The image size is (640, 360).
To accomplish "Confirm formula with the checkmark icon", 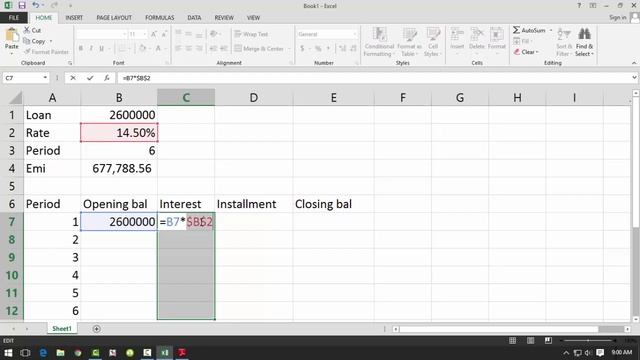I will click(x=90, y=78).
